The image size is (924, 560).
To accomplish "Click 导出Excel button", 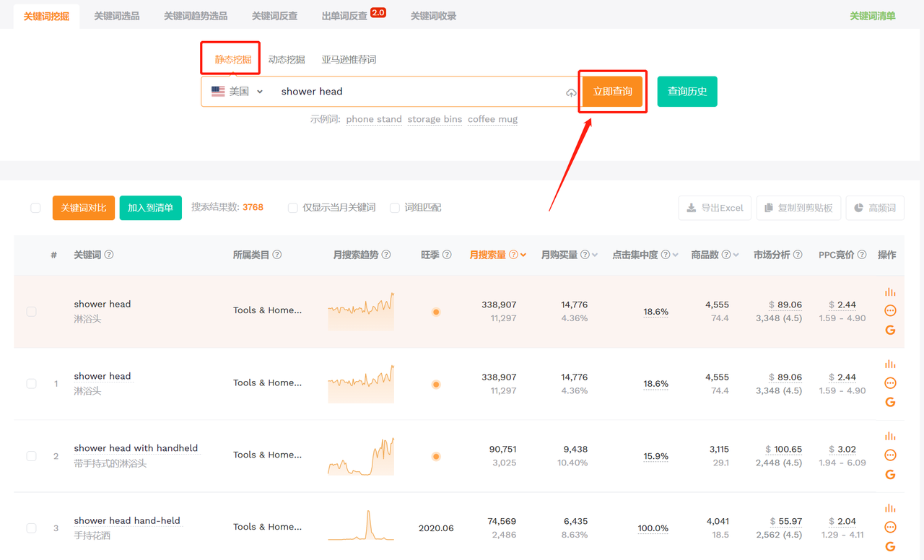I will point(715,208).
